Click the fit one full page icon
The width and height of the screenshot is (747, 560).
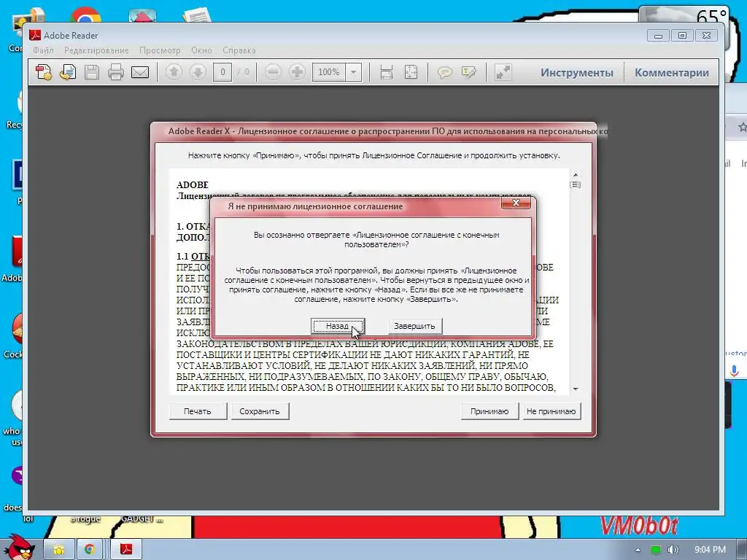tap(411, 72)
